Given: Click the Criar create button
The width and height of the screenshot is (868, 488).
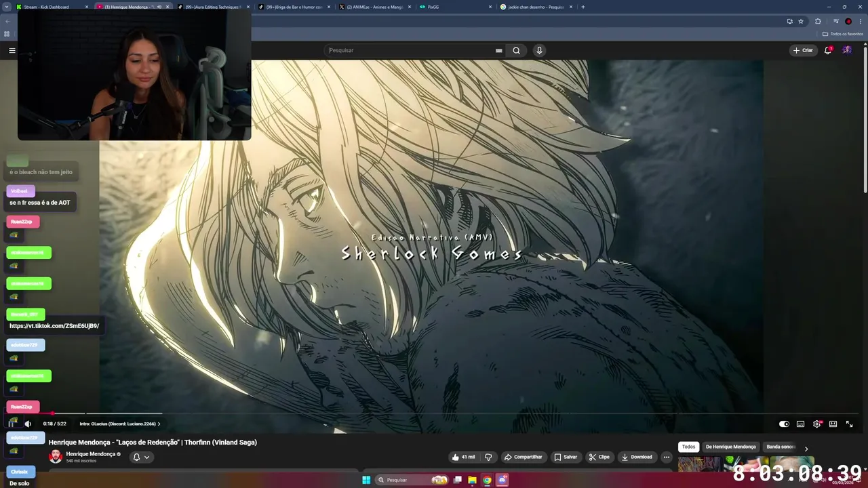Looking at the screenshot, I should (803, 50).
